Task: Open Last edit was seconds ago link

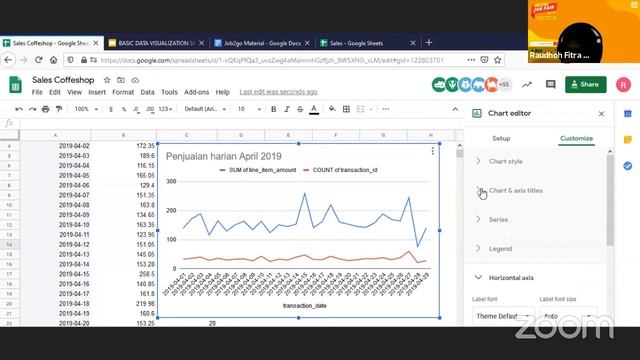Action: point(278,92)
